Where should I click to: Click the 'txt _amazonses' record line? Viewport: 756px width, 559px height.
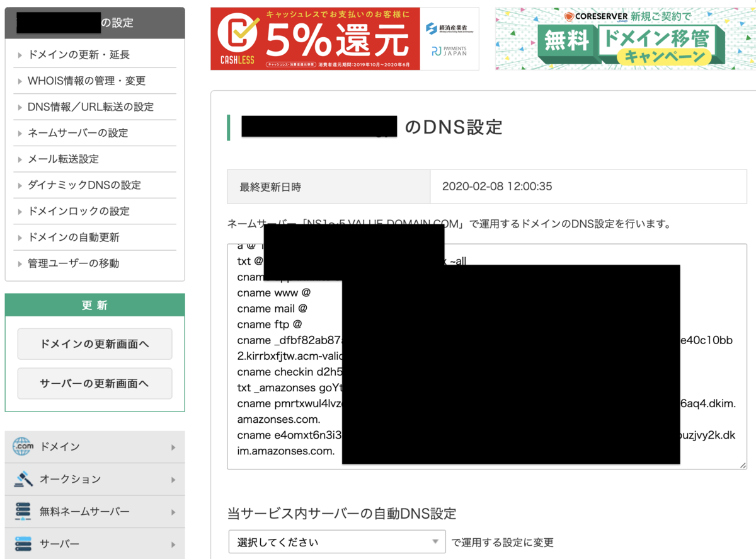pyautogui.click(x=289, y=388)
